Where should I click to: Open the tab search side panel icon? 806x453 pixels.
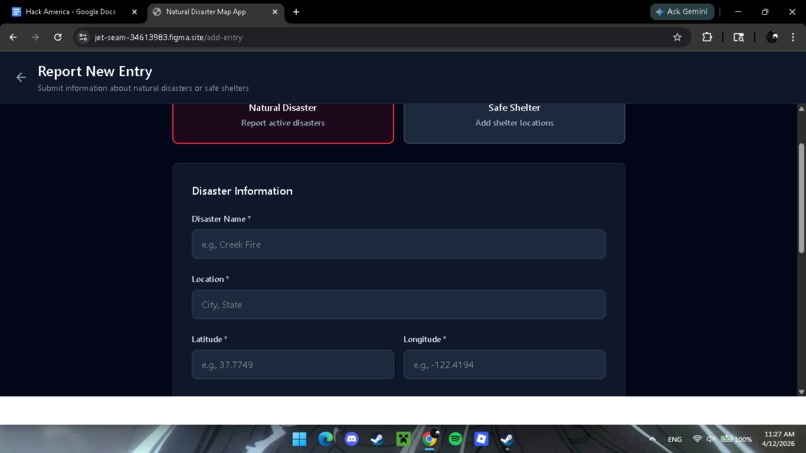pos(738,37)
